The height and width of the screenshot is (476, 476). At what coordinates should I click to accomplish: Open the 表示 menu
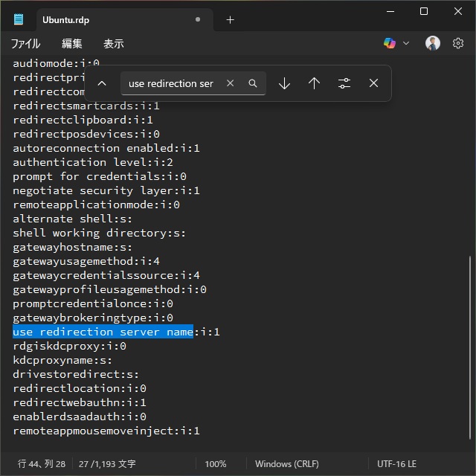coord(114,44)
